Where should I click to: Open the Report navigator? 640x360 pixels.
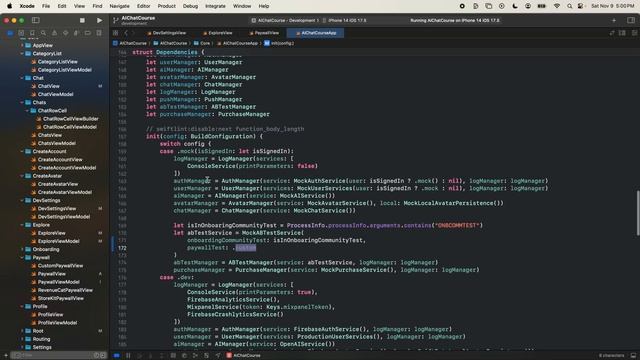[x=99, y=33]
